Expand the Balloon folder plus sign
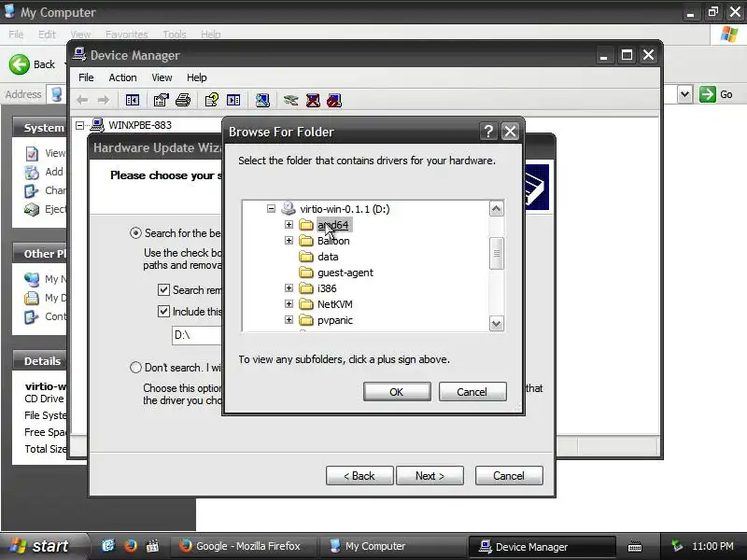 [x=289, y=241]
